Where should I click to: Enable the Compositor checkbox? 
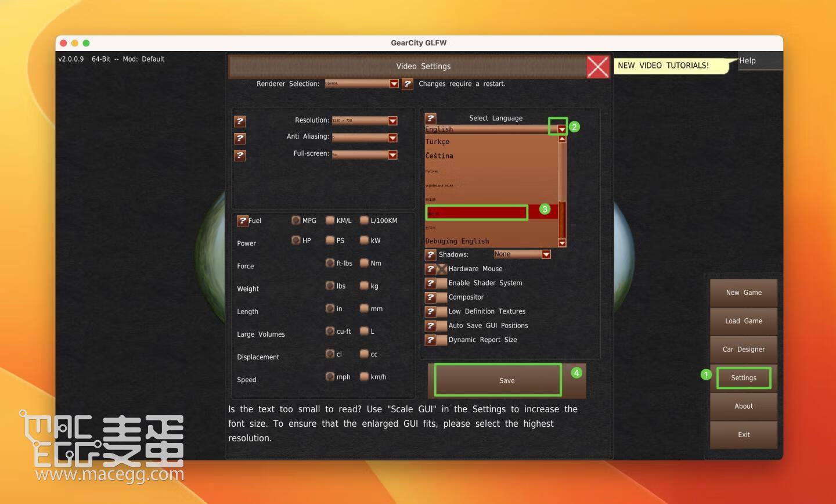coord(442,297)
